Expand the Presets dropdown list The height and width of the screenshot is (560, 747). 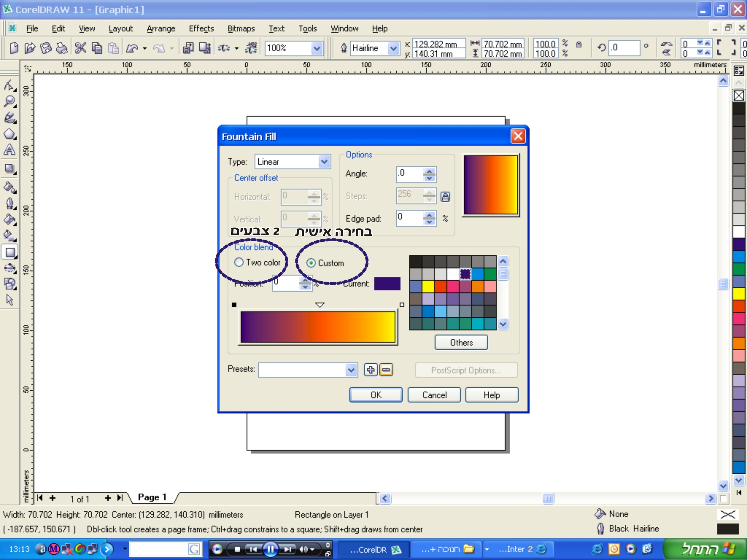351,370
